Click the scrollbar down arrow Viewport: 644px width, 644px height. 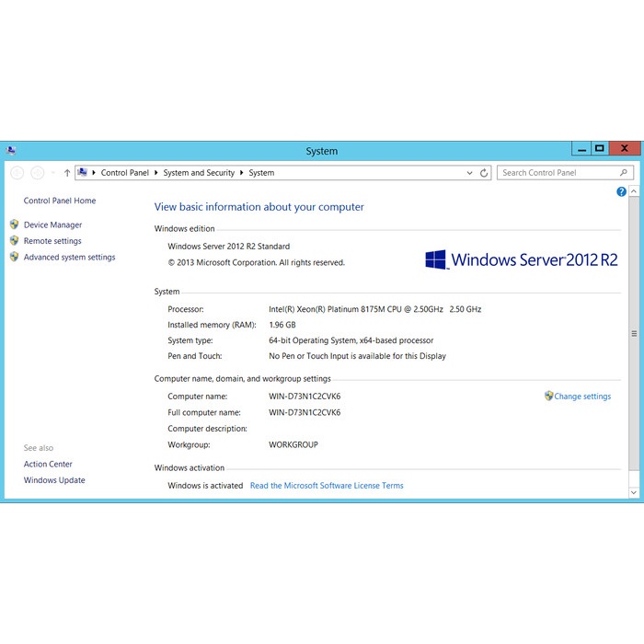click(634, 492)
